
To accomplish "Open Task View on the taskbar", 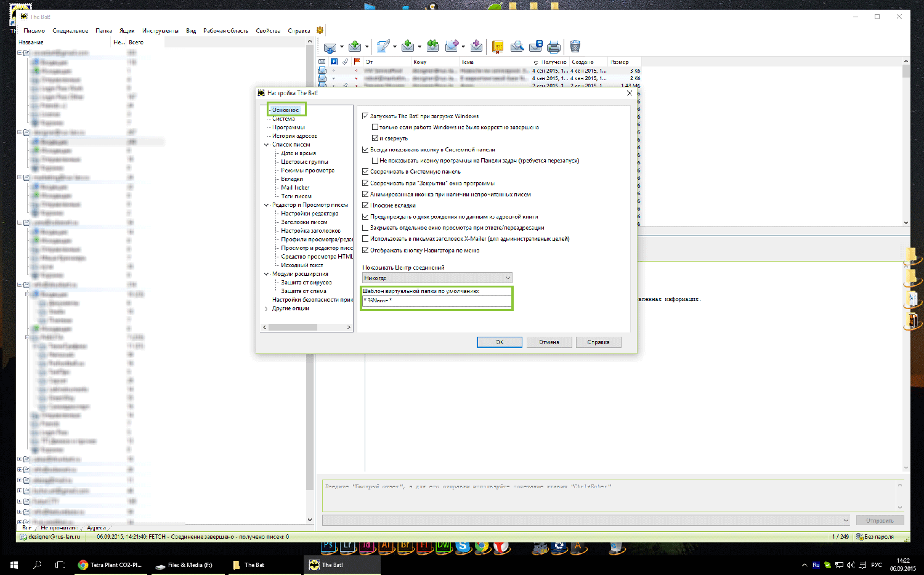I will point(60,565).
